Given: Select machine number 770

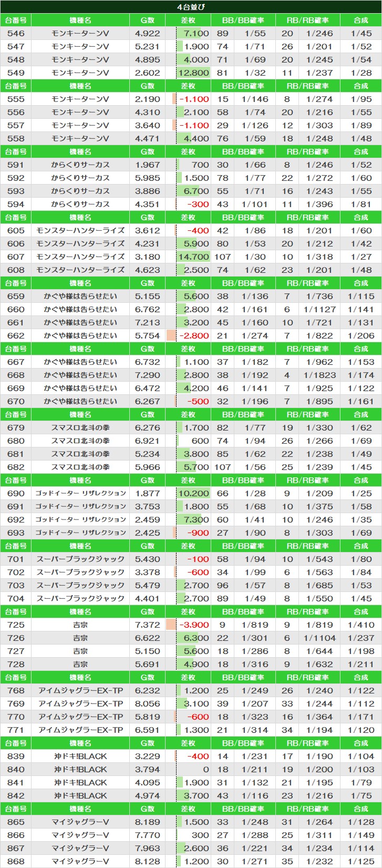Looking at the screenshot, I should point(16,717).
